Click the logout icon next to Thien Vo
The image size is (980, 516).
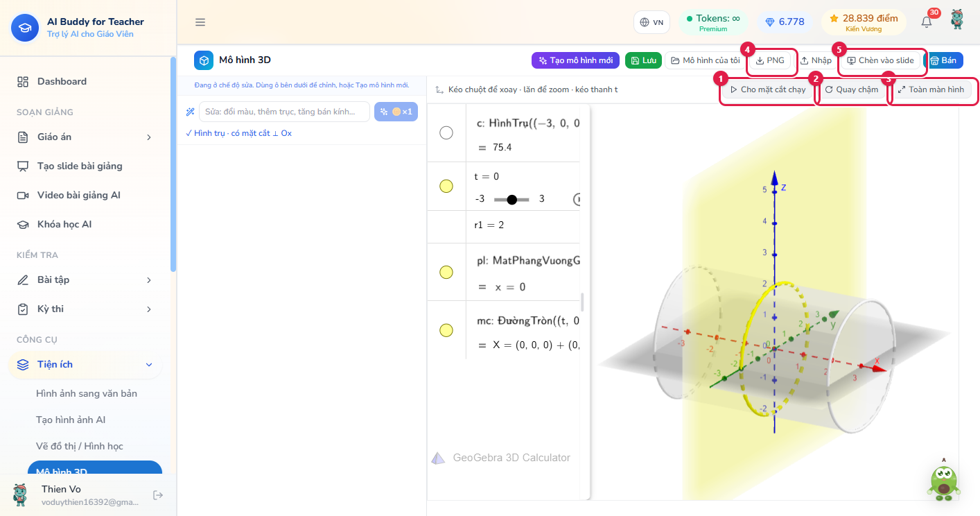(x=158, y=495)
